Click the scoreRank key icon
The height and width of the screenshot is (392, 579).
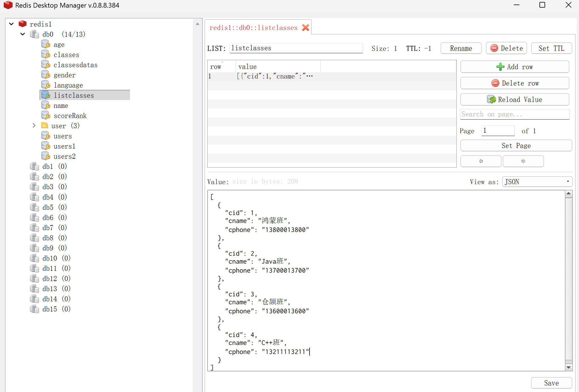[45, 116]
